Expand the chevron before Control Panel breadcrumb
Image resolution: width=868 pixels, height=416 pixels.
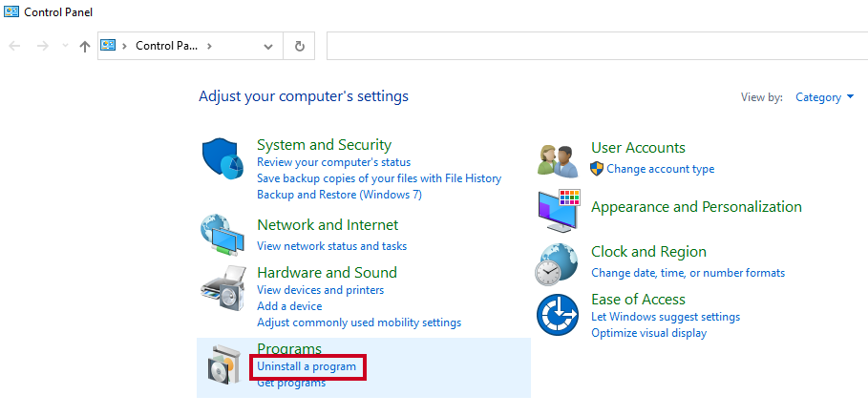[x=125, y=46]
